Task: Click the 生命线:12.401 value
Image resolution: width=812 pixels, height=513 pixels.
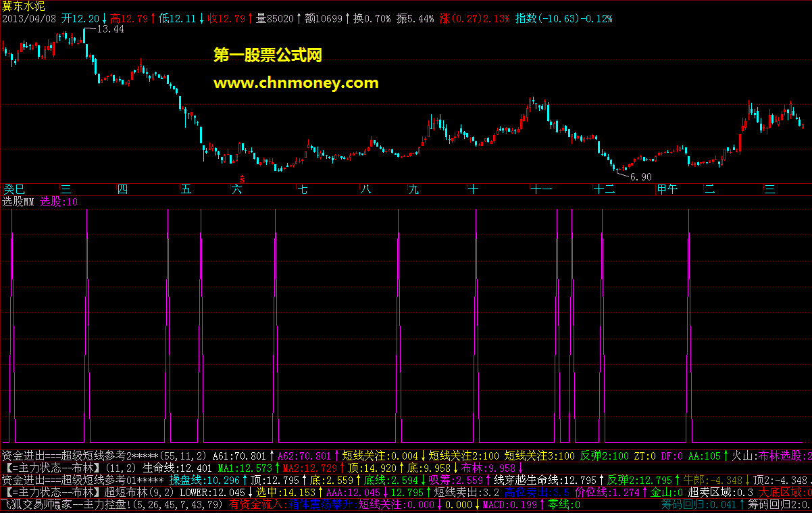Action: pyautogui.click(x=178, y=468)
